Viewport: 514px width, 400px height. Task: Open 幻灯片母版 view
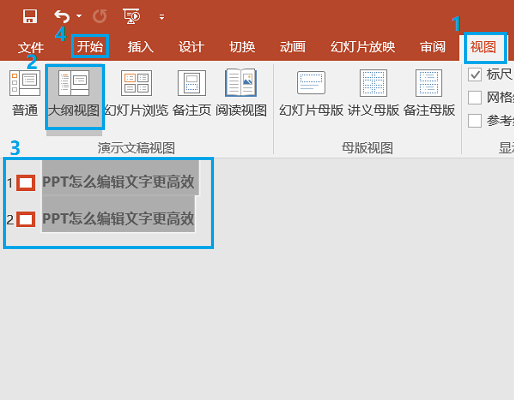[311, 93]
